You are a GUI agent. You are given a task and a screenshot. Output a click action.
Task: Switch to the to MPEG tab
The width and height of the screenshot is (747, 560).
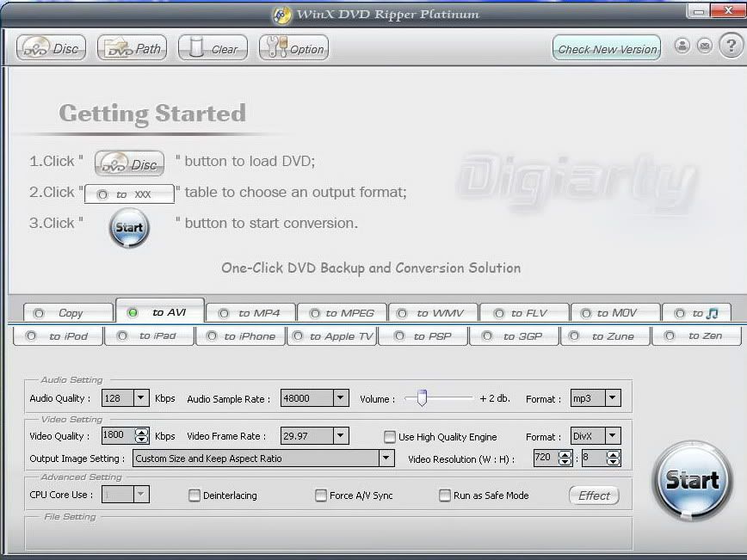tap(342, 313)
